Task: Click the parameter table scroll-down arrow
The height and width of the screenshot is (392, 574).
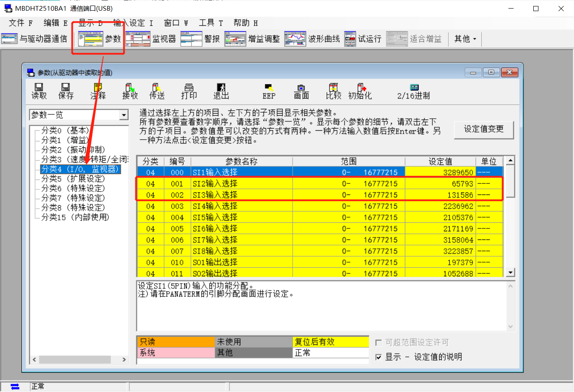Action: (510, 272)
